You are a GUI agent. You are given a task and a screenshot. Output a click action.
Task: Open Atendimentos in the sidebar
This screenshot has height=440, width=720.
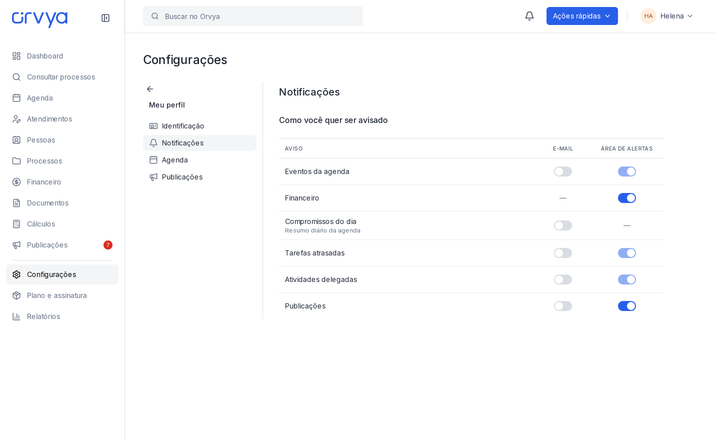click(x=62, y=119)
